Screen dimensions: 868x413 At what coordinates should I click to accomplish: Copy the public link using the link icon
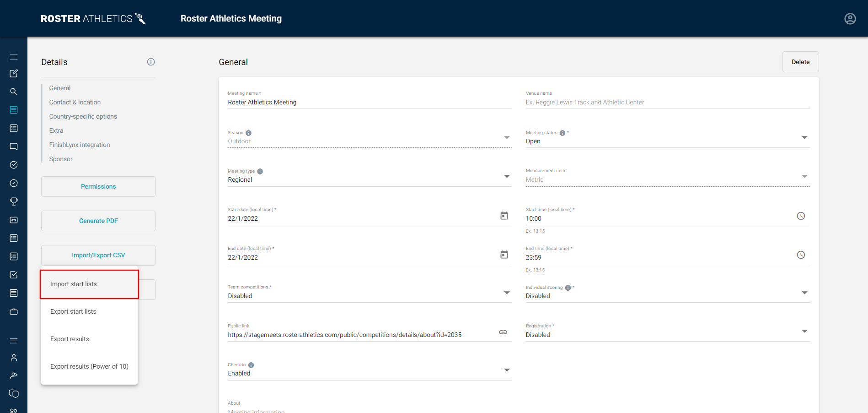503,332
